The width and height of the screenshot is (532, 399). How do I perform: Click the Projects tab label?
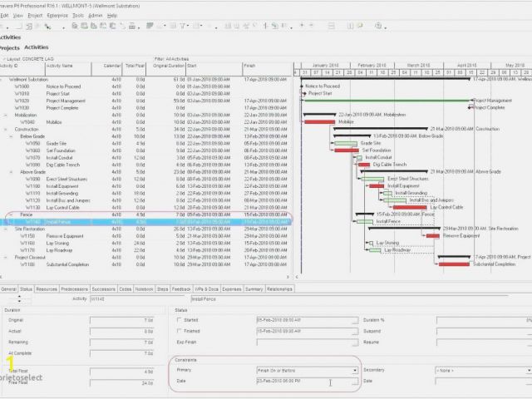9,47
